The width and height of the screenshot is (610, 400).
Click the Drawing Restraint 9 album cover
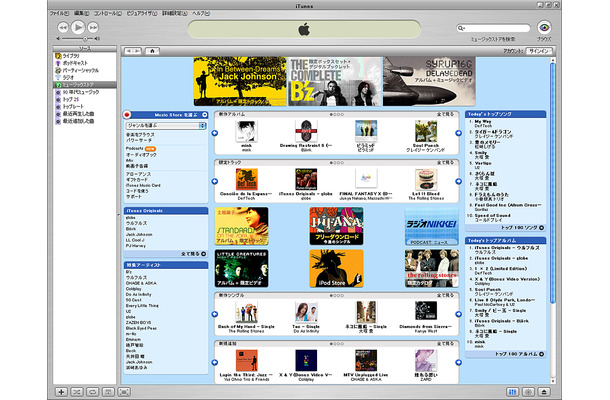tap(306, 131)
